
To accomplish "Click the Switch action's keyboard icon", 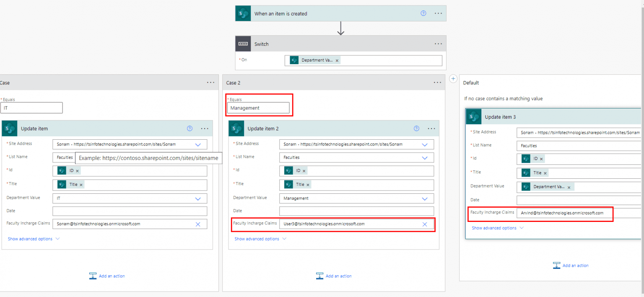I will pyautogui.click(x=243, y=44).
